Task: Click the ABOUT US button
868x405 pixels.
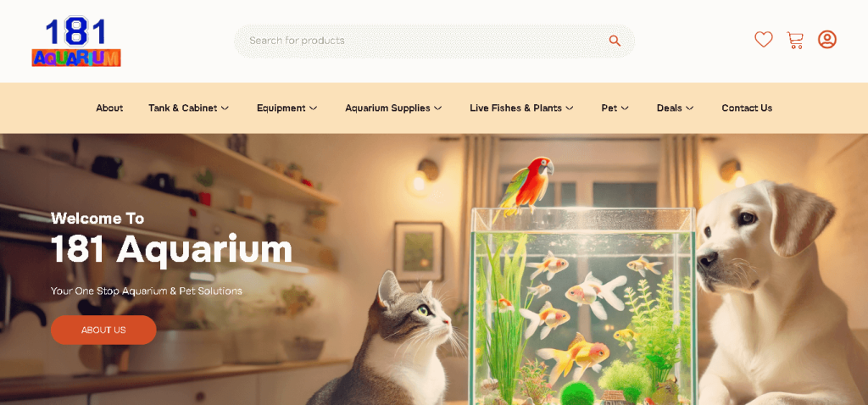Action: click(103, 330)
